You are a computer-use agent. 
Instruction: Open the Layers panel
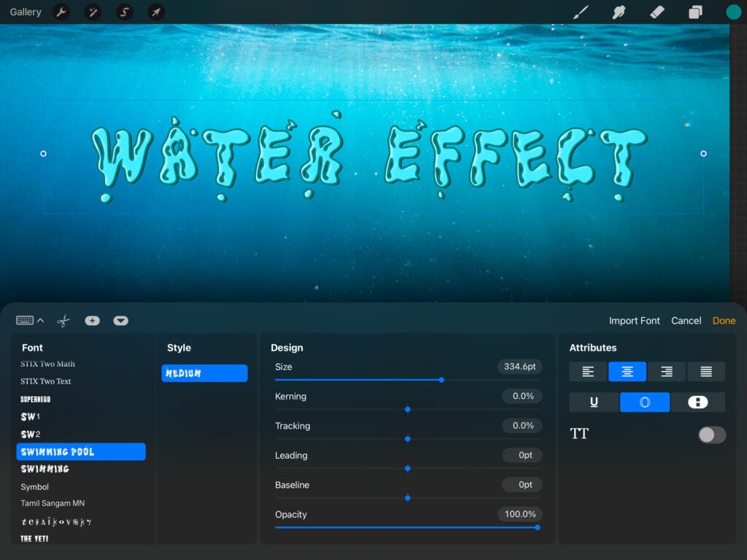(x=695, y=12)
